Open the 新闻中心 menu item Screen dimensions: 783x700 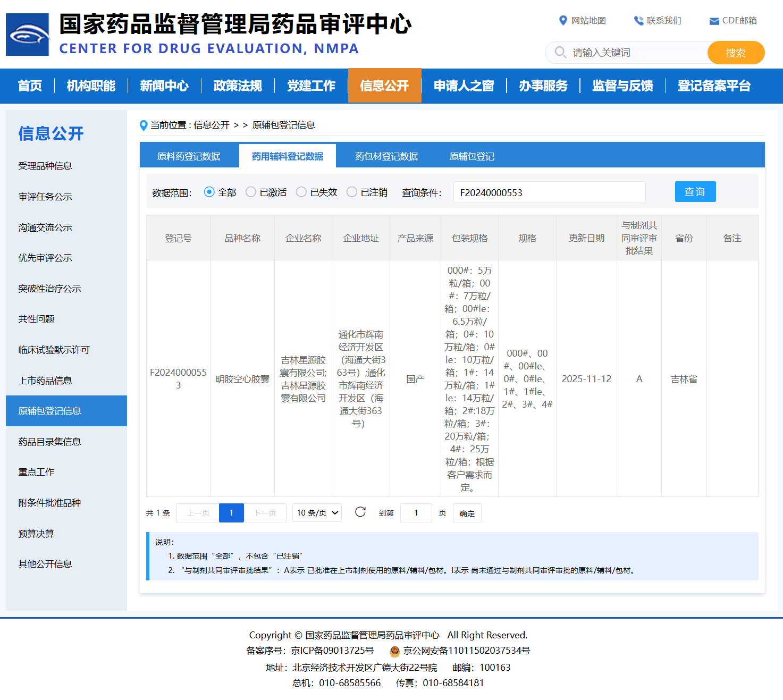click(x=164, y=86)
